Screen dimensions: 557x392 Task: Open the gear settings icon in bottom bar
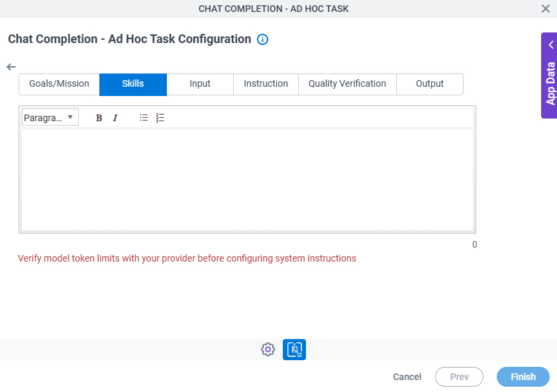[x=268, y=350]
